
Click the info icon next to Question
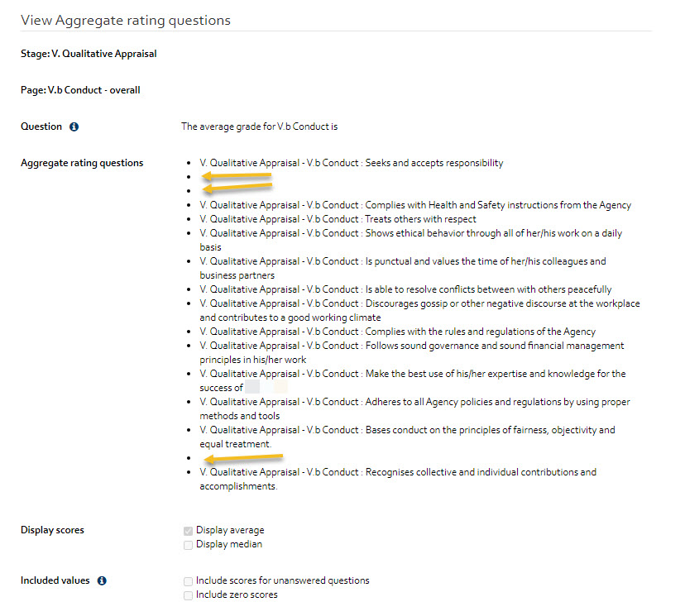tap(74, 127)
